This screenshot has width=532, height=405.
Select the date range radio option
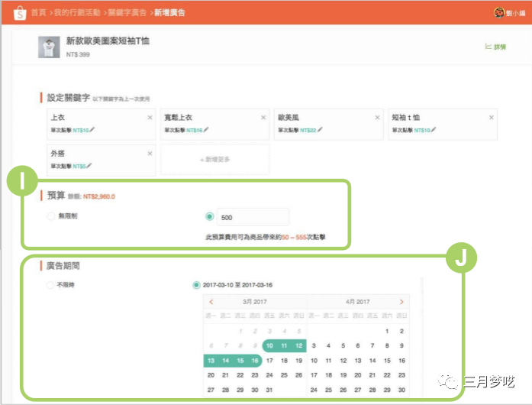[197, 285]
